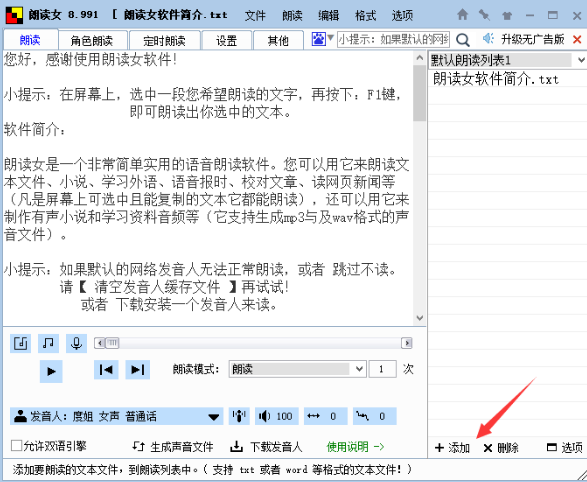Open the 编辑 menu
This screenshot has height=482, width=587.
pyautogui.click(x=328, y=16)
